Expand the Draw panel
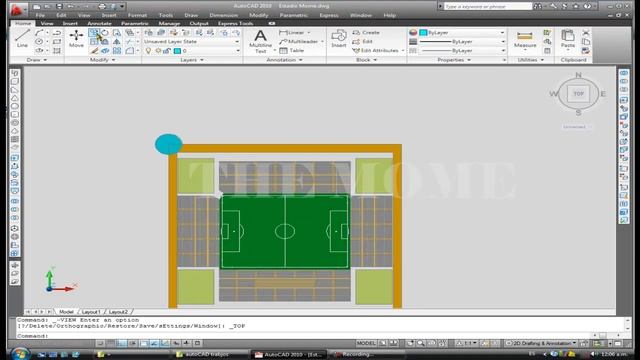This screenshot has height=360, width=640. [36, 60]
